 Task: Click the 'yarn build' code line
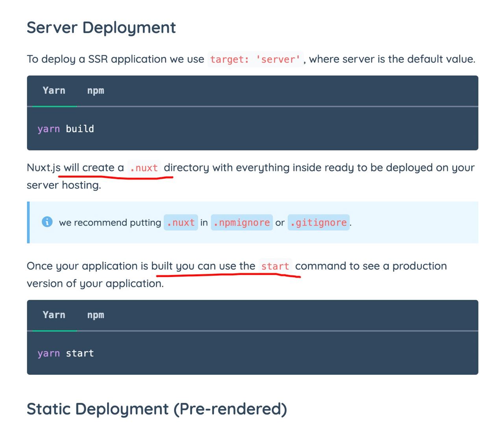pos(66,129)
